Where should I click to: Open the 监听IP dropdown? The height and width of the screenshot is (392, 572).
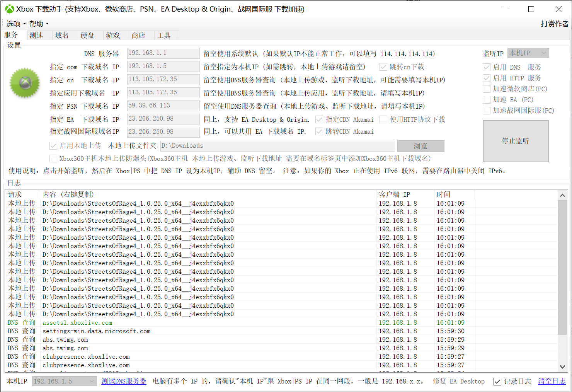coord(528,53)
